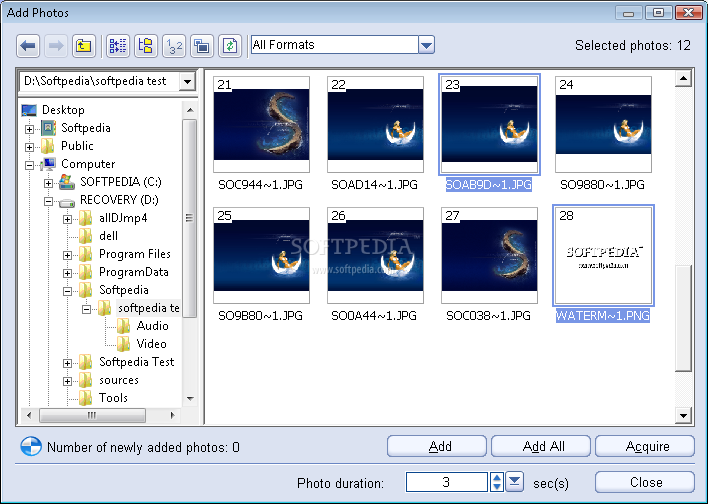
Task: Expand the Program Files folder
Action: click(67, 256)
